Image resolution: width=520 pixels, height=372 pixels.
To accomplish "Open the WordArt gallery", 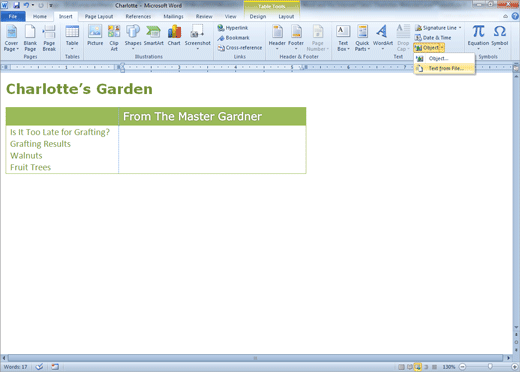I will click(x=382, y=37).
